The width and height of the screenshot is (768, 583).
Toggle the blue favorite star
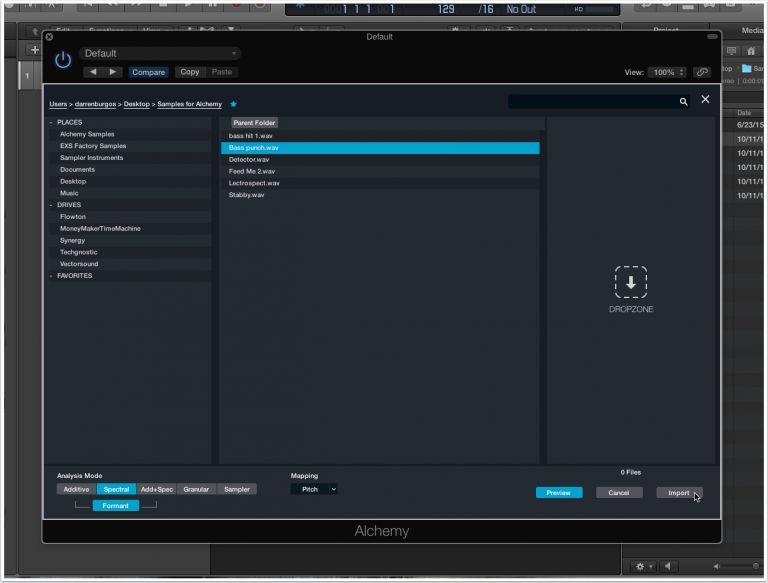[x=233, y=104]
